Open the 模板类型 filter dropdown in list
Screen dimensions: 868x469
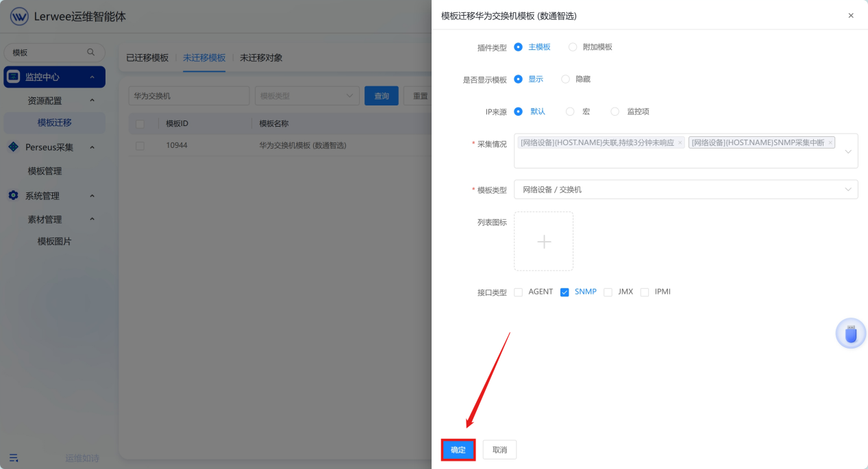click(x=307, y=96)
